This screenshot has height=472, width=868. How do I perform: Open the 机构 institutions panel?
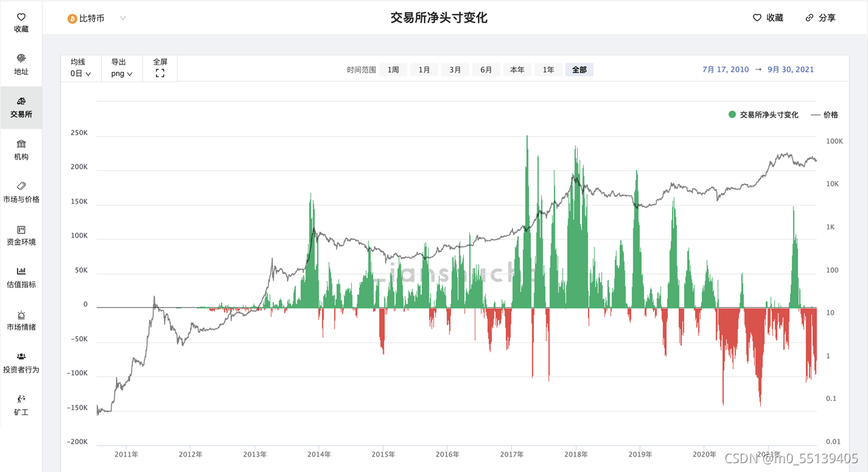20,151
